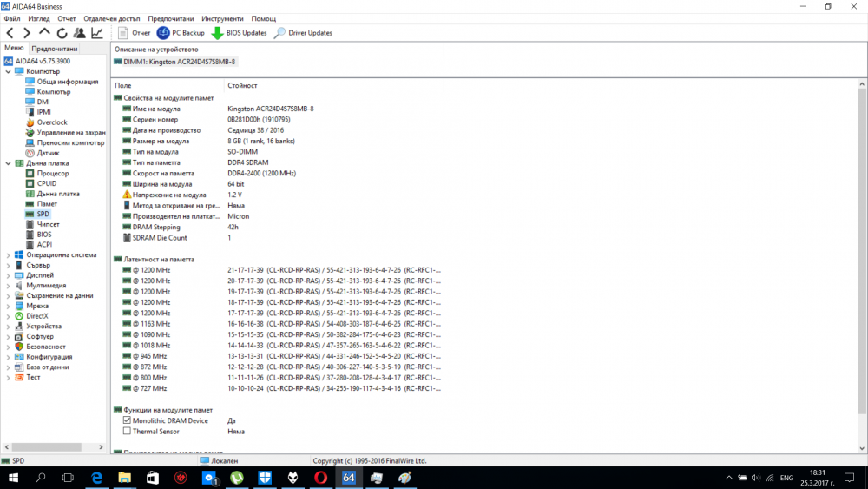
Task: Select DIMM1 Kingston device entry
Action: tap(175, 62)
